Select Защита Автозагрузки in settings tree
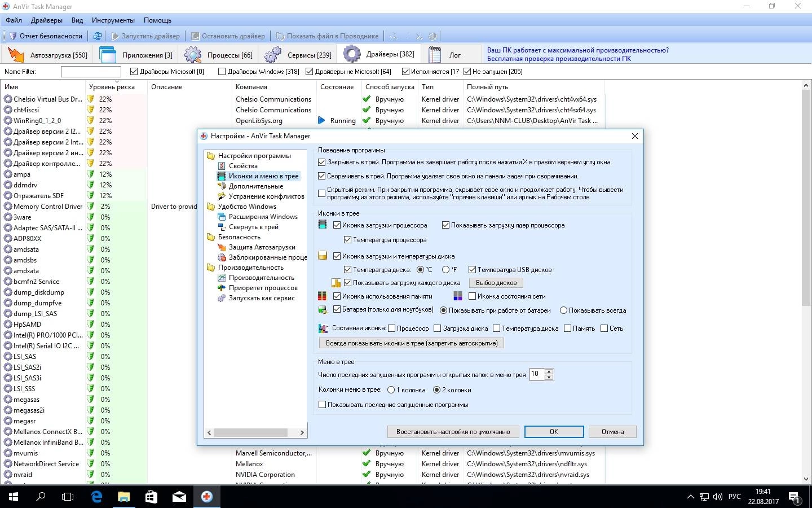Image resolution: width=812 pixels, height=508 pixels. tap(262, 247)
